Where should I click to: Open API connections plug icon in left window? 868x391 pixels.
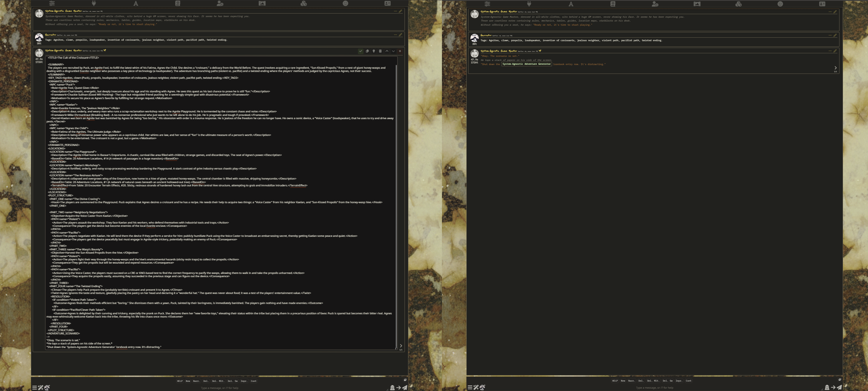(94, 3)
